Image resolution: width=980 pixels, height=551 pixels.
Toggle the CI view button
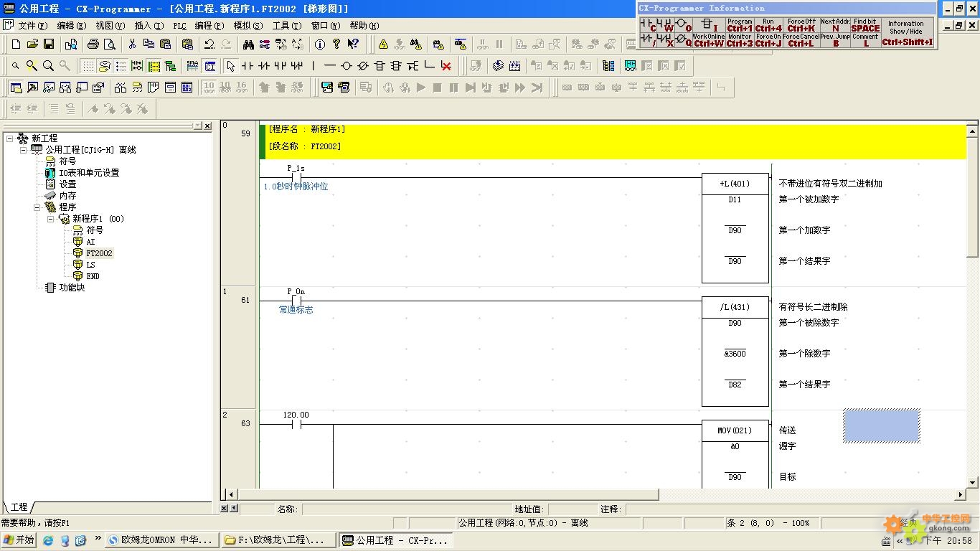(209, 66)
